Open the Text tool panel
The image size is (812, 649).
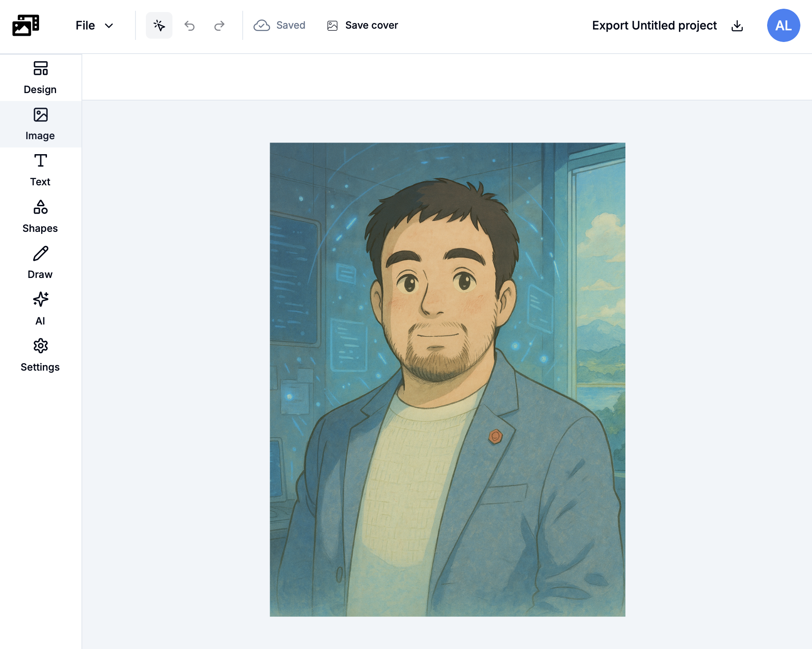pos(40,170)
